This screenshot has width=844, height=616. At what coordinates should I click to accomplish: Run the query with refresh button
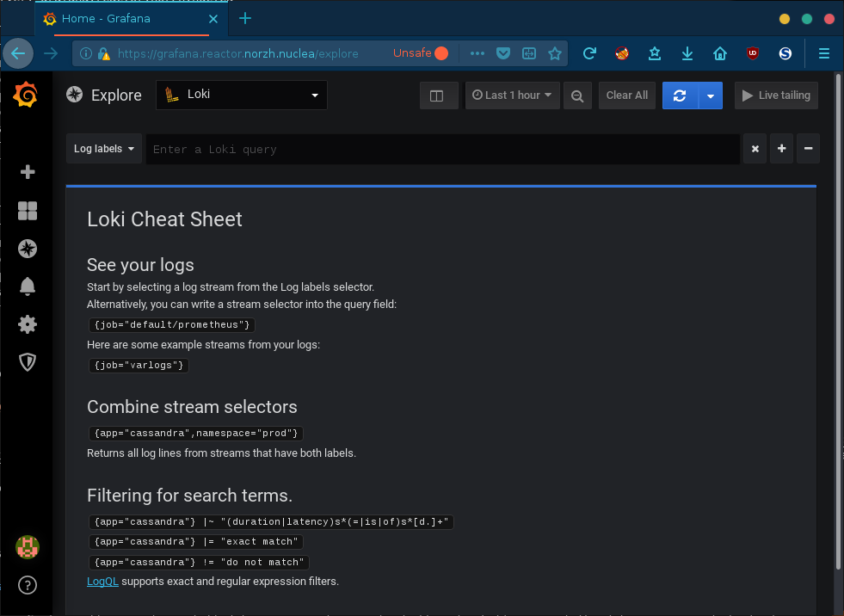[x=680, y=95]
